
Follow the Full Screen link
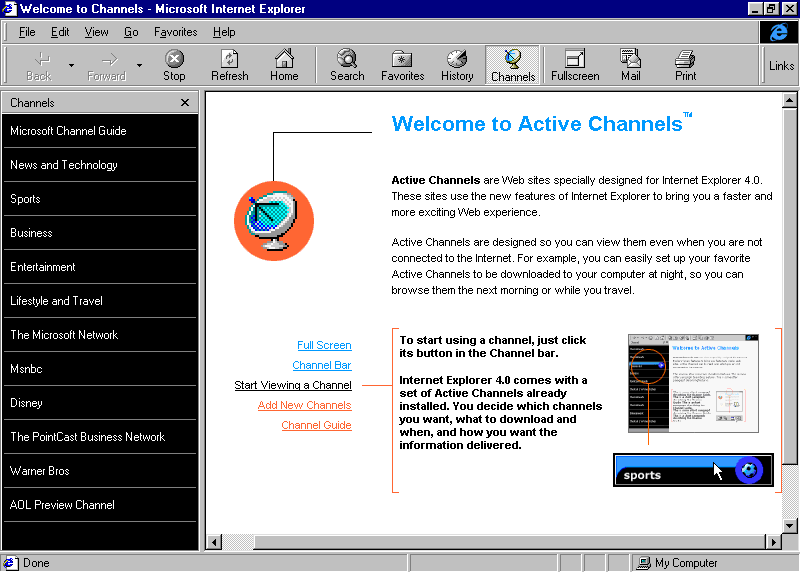(x=324, y=345)
